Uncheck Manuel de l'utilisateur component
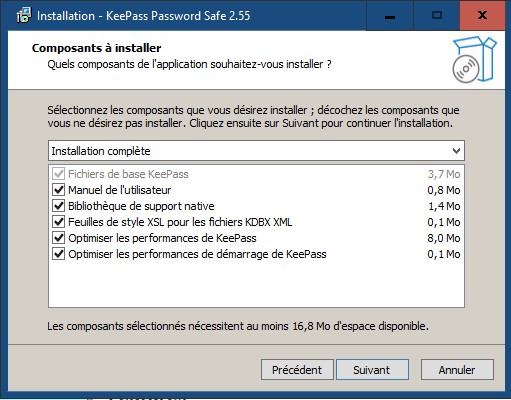Screen dimensions: 511x400 click(x=59, y=190)
